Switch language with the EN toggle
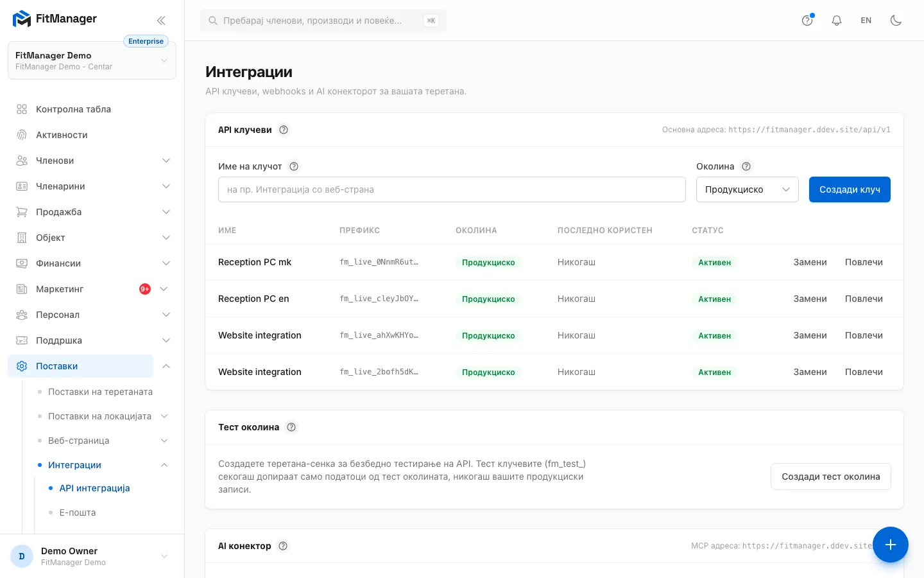 coord(866,21)
